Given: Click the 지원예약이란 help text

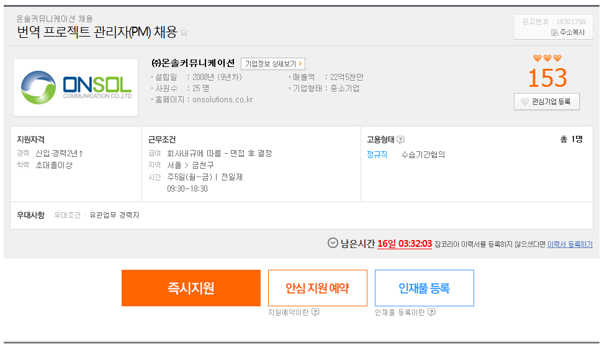Looking at the screenshot, I should [x=289, y=313].
